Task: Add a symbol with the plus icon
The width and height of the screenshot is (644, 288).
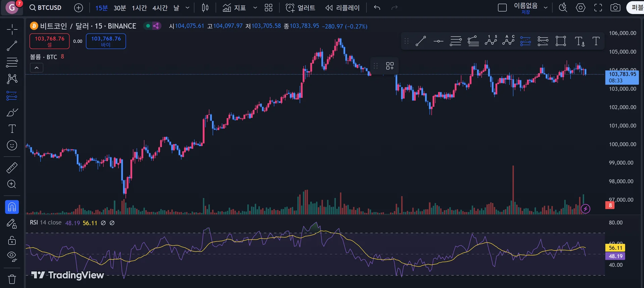Action: point(78,8)
